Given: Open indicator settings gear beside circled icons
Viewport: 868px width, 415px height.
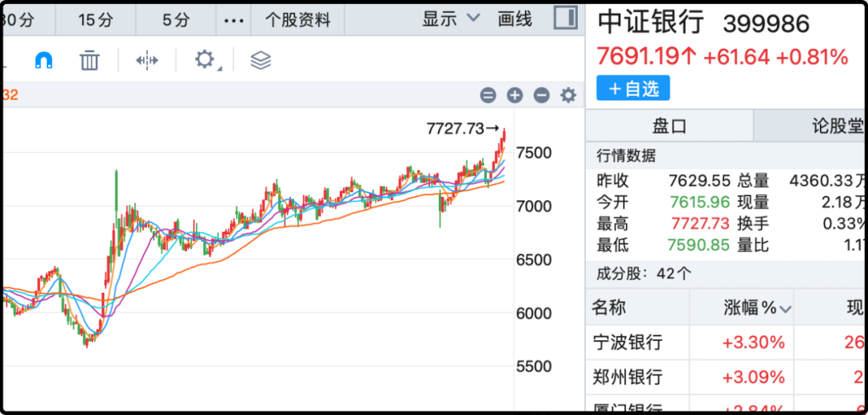Looking at the screenshot, I should pyautogui.click(x=568, y=96).
